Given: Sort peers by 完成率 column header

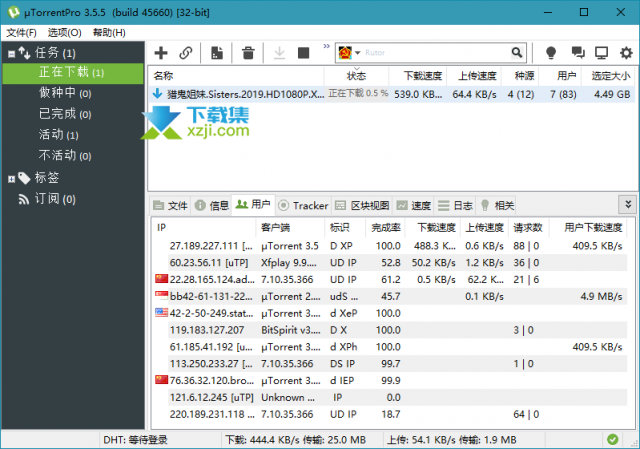Looking at the screenshot, I should click(385, 228).
